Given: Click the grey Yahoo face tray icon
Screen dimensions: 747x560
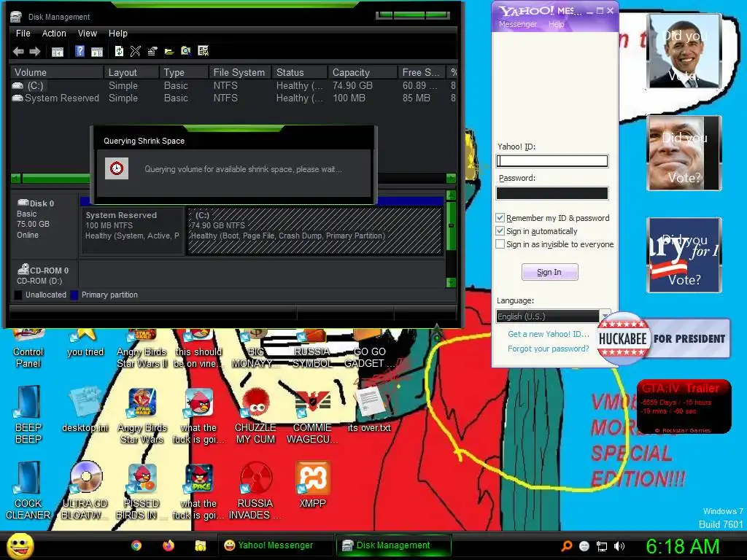Looking at the screenshot, I should click(x=584, y=546).
